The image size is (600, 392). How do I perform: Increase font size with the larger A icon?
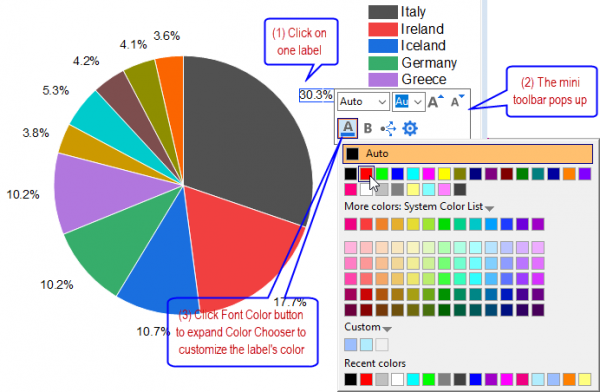click(435, 101)
